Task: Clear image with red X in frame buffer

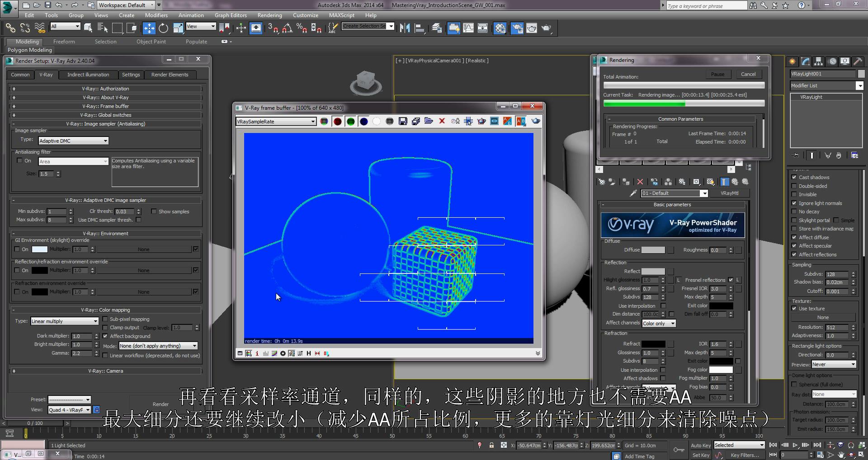Action: point(442,121)
